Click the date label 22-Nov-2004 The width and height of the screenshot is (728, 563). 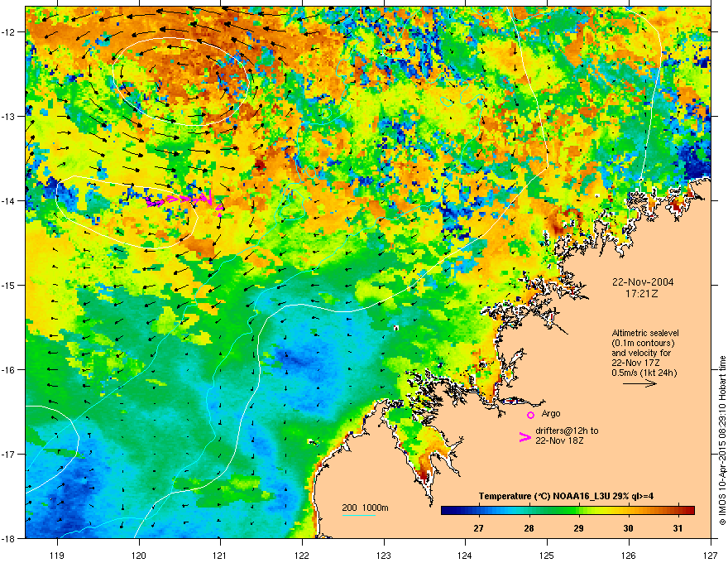[643, 282]
